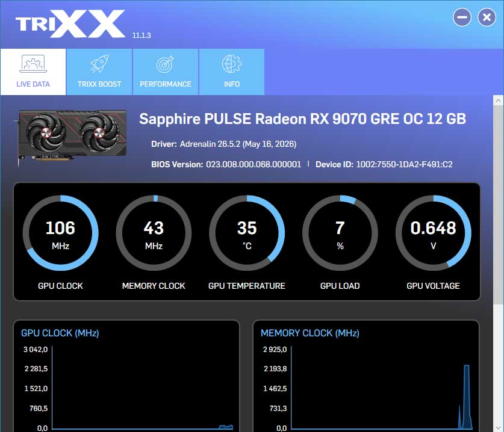504x432 pixels.
Task: Click the 2 193,8 axis label
Action: pos(275,369)
